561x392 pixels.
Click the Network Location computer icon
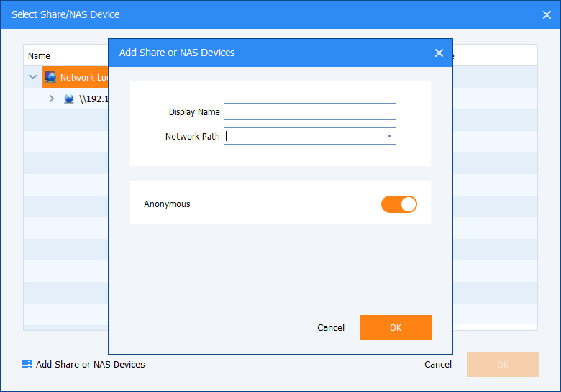click(x=50, y=77)
